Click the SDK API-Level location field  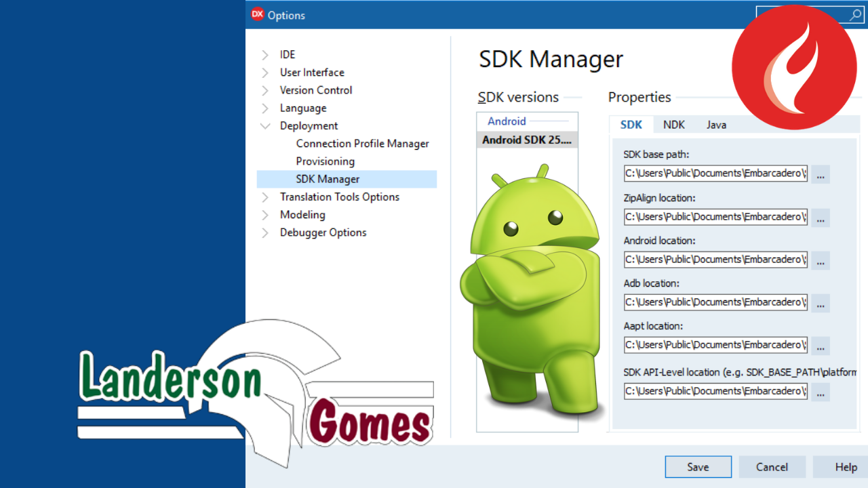pyautogui.click(x=716, y=391)
